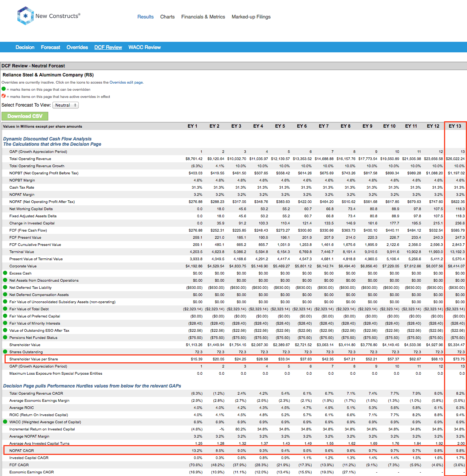Select the Terminal Value row label

[21, 252]
